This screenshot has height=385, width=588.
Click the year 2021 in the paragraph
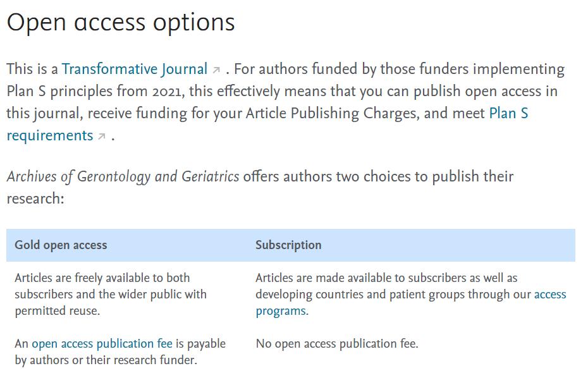point(167,91)
